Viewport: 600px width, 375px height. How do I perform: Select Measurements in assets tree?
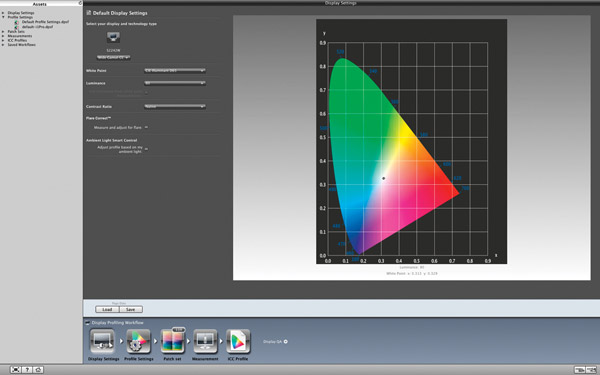click(x=20, y=36)
